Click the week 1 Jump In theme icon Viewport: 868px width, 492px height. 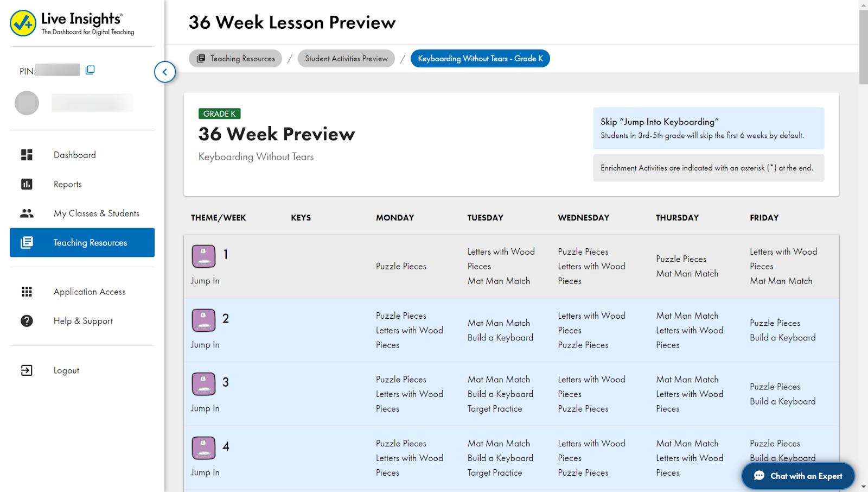coord(203,256)
